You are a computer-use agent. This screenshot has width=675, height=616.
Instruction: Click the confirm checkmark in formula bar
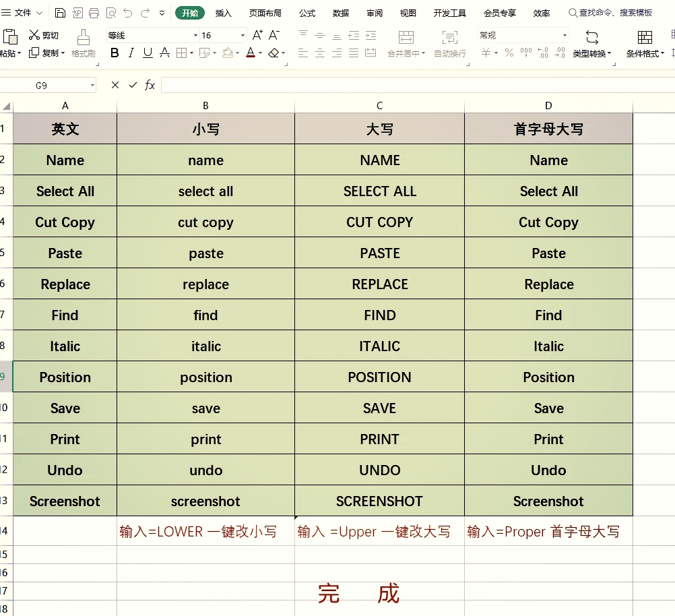133,86
